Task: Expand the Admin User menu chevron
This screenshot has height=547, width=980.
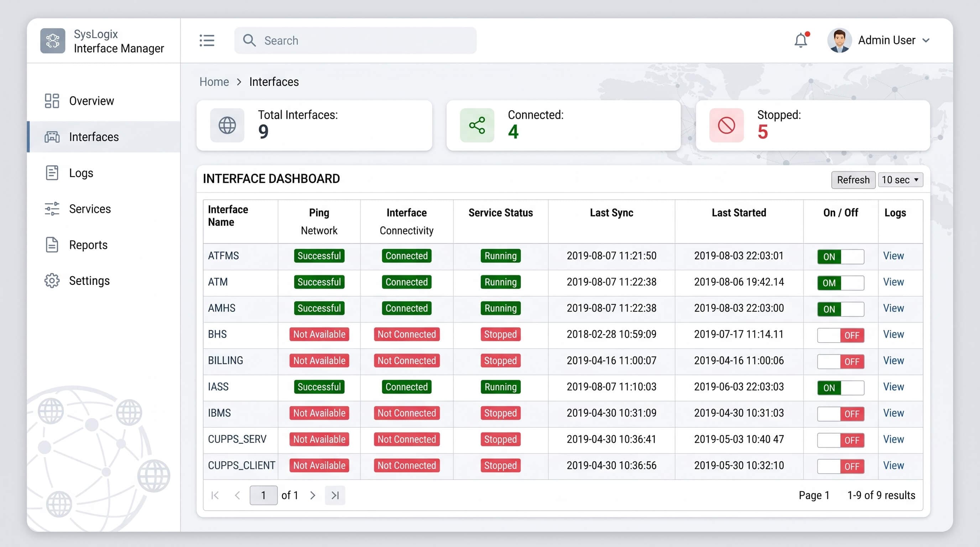Action: tap(926, 40)
